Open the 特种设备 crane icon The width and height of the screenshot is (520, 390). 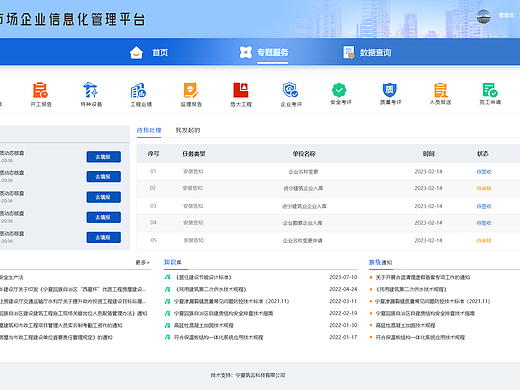point(90,90)
